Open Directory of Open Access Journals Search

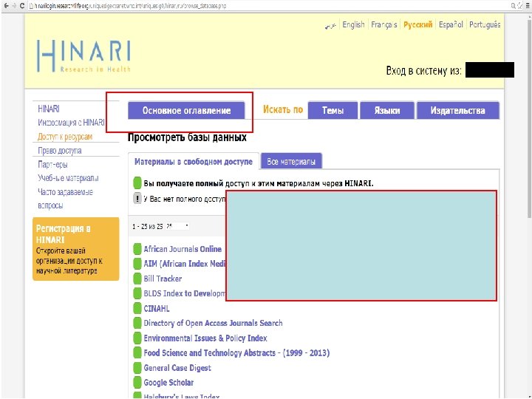[x=213, y=323]
